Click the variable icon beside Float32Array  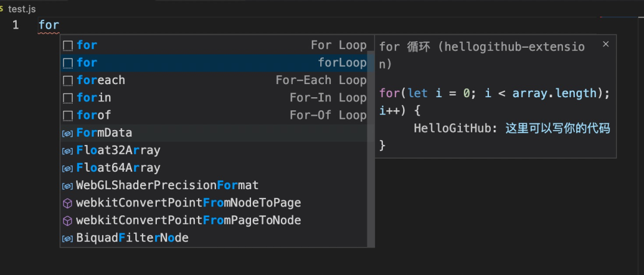[x=67, y=150]
